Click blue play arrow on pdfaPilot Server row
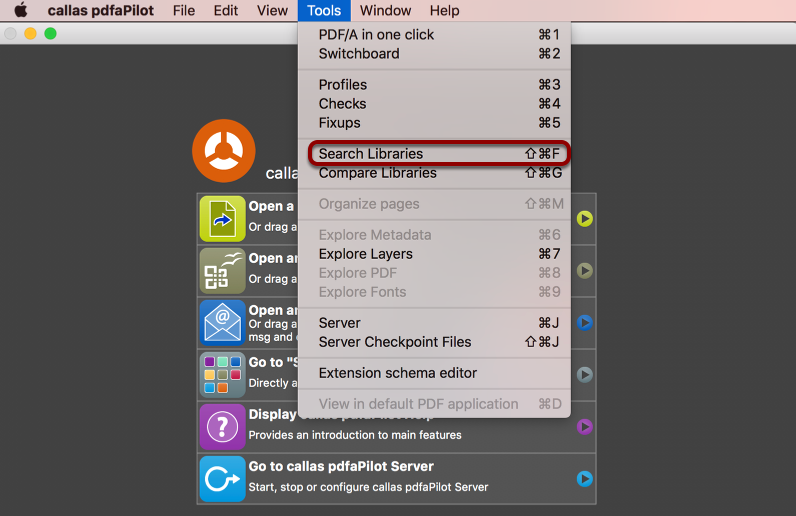 point(585,478)
